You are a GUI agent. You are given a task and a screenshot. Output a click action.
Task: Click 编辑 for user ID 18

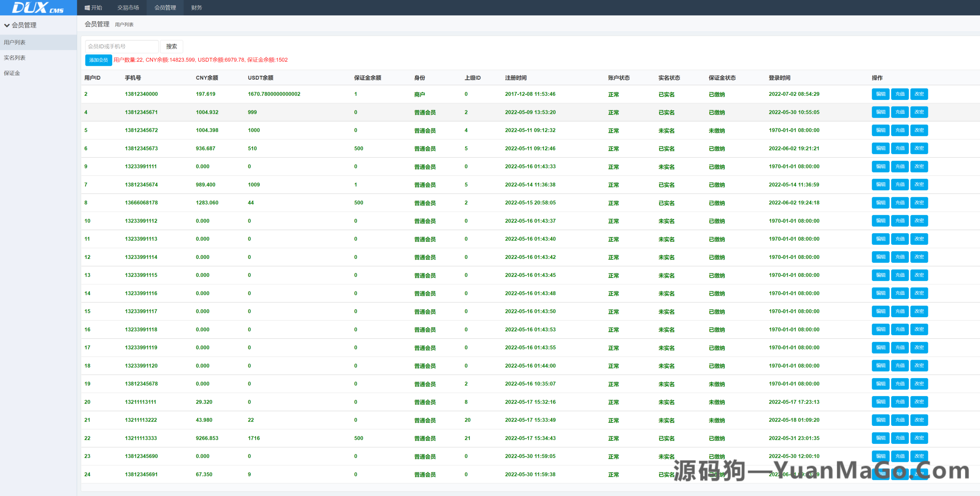tap(880, 366)
